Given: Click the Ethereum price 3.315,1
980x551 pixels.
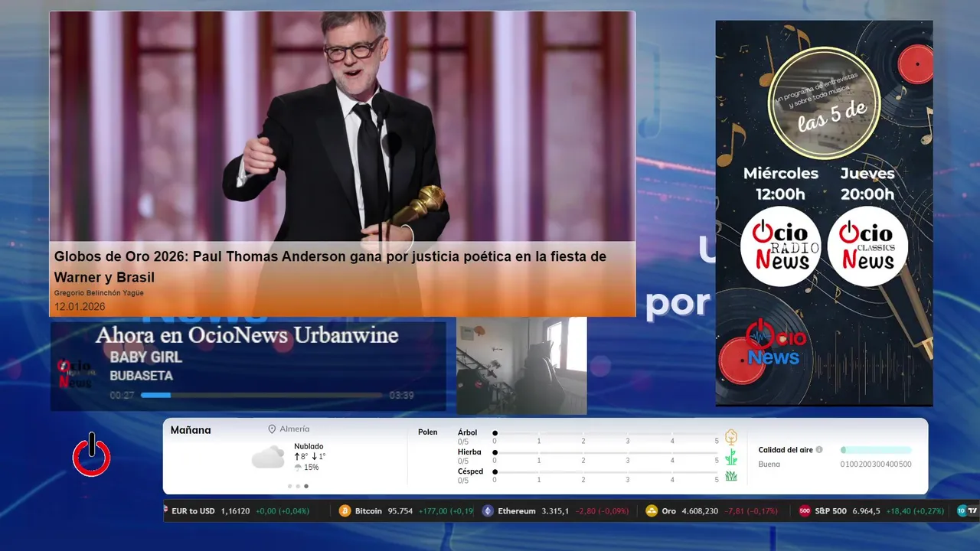Looking at the screenshot, I should (555, 511).
